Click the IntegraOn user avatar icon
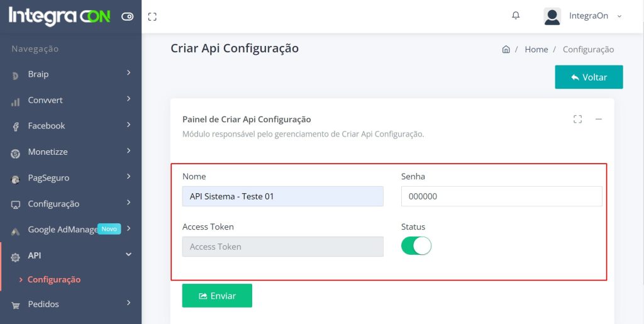This screenshot has height=324, width=644. [552, 16]
